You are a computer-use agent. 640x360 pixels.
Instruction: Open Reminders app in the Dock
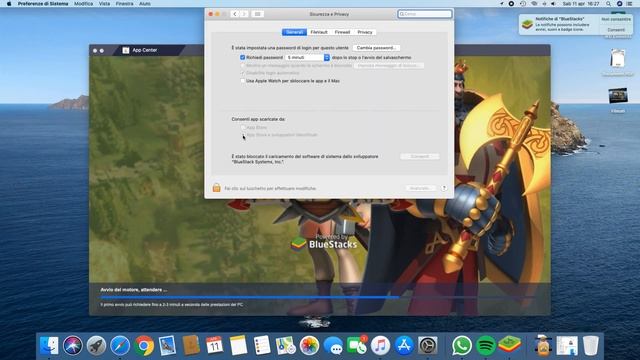[262, 346]
